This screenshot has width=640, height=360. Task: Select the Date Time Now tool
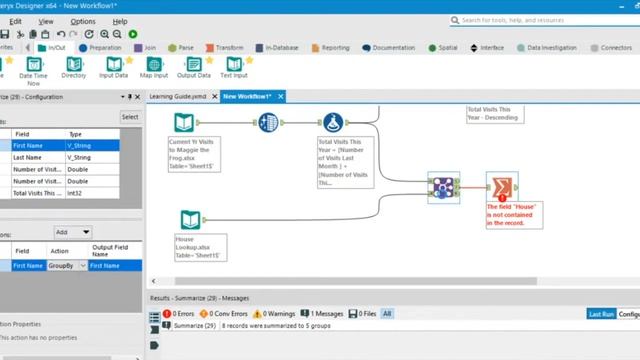point(34,71)
